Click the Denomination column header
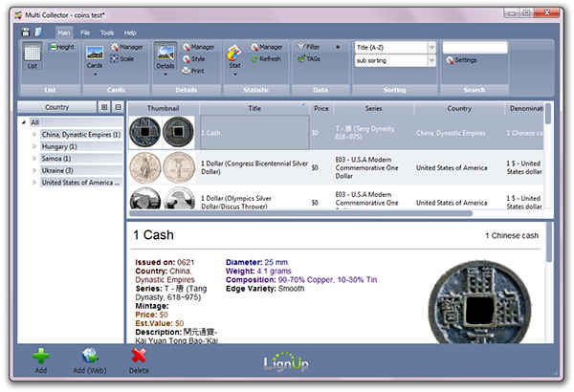The image size is (574, 392). pos(524,108)
